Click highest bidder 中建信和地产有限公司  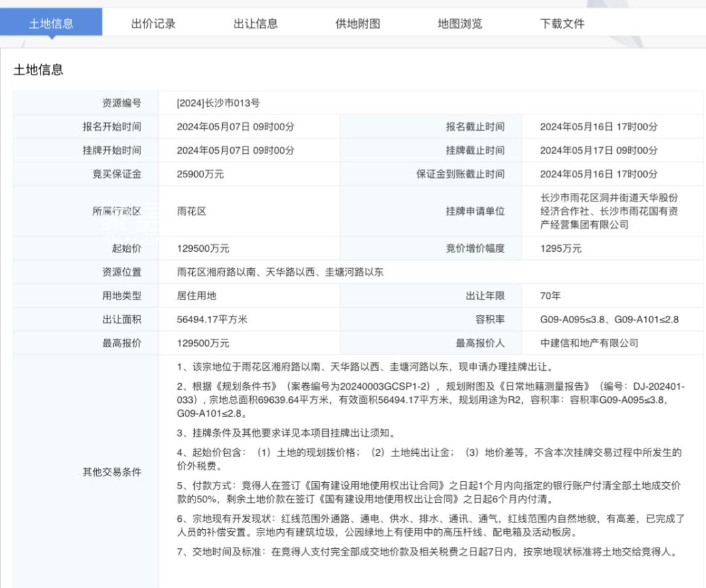coord(589,343)
